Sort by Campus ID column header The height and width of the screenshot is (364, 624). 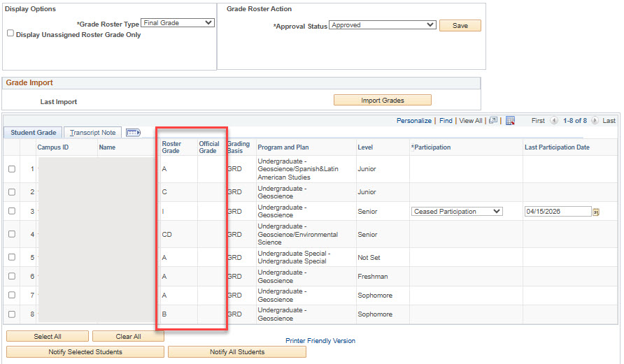point(53,147)
